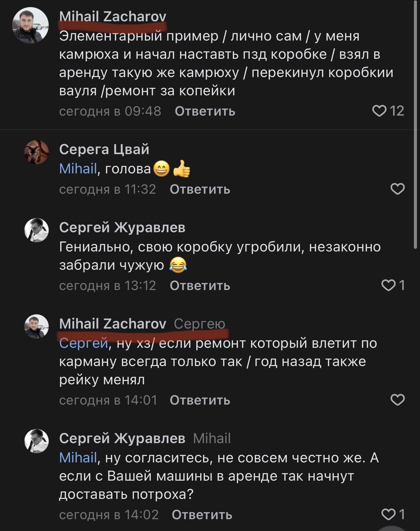This screenshot has height=531, width=420.
Task: Like Mihail Zacharov's 09:48 comment
Action: (379, 111)
